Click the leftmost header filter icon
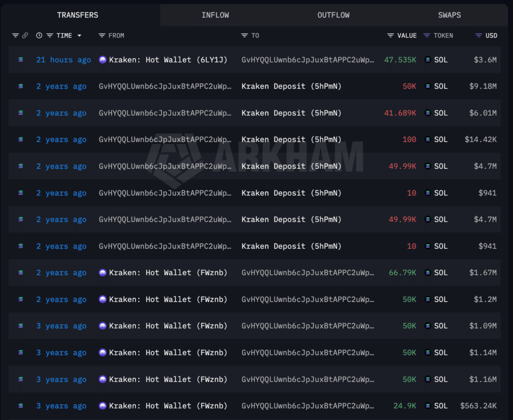The image size is (513, 420). (16, 36)
